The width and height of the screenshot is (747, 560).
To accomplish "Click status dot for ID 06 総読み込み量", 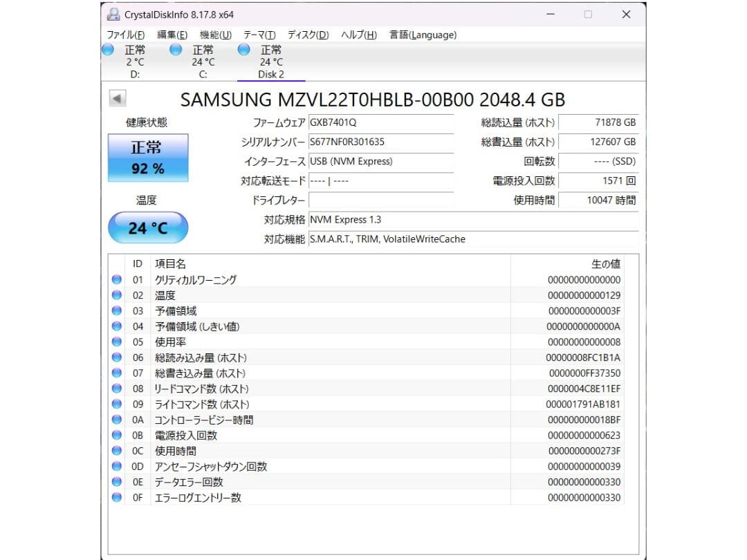I will 117,357.
